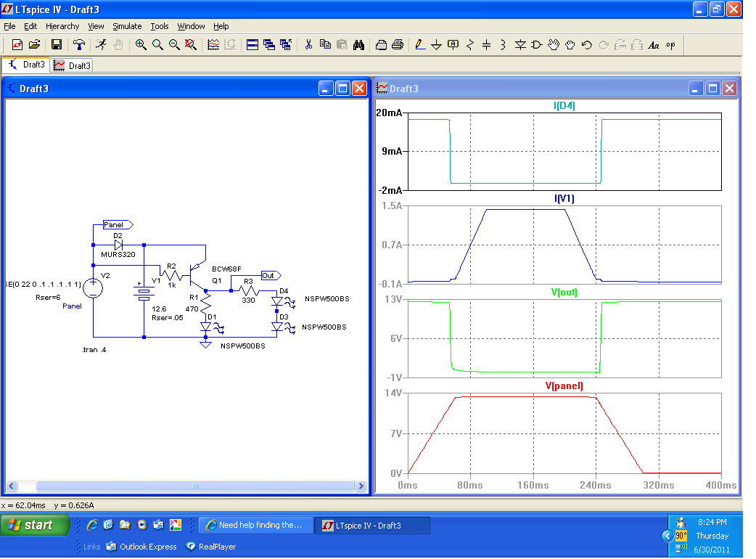Launch RealPlayer from the Links bar

[210, 547]
